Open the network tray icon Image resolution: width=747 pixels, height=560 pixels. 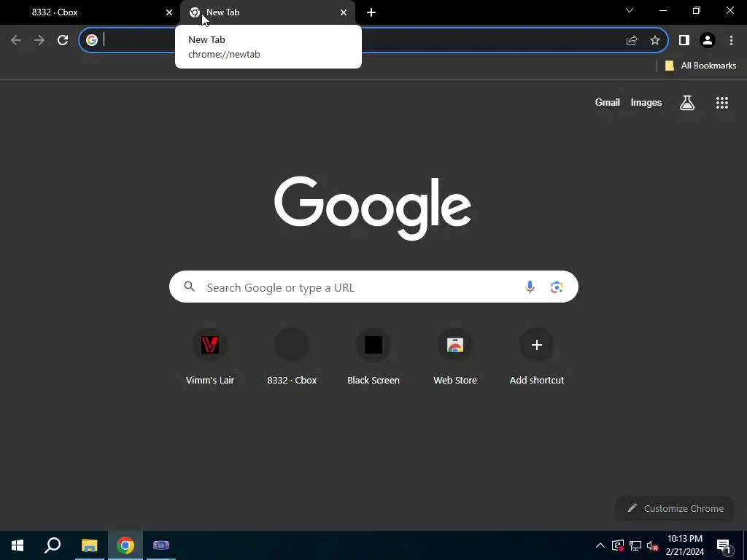635,545
